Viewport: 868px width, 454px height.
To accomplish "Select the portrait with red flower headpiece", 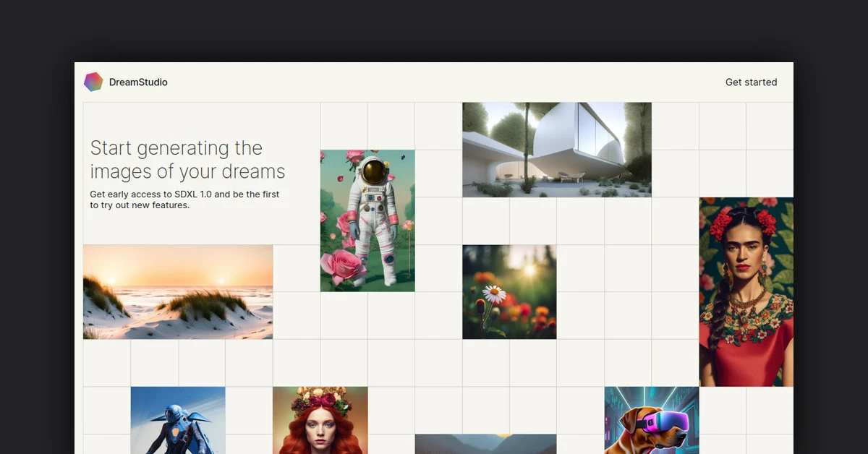I will [x=746, y=291].
